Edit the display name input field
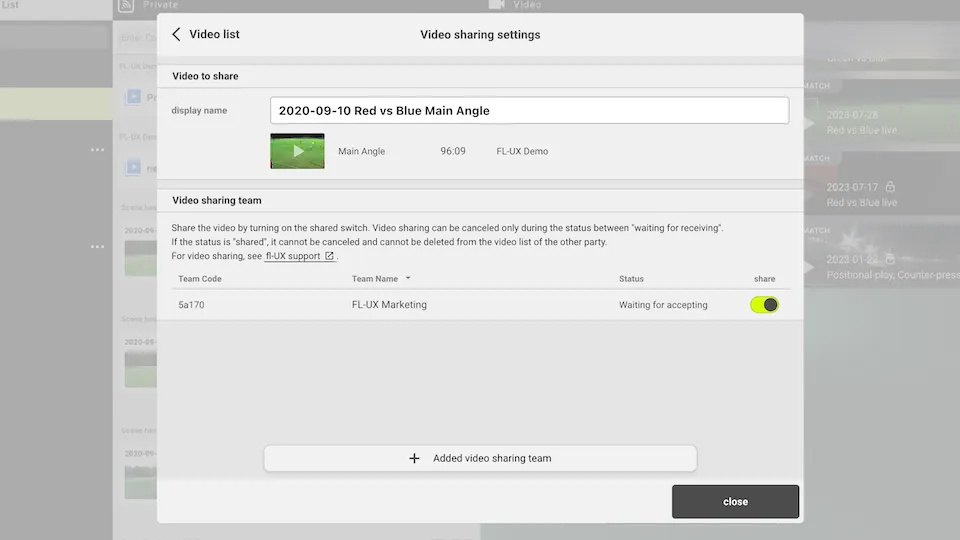Image resolution: width=960 pixels, height=540 pixels. pyautogui.click(x=529, y=110)
